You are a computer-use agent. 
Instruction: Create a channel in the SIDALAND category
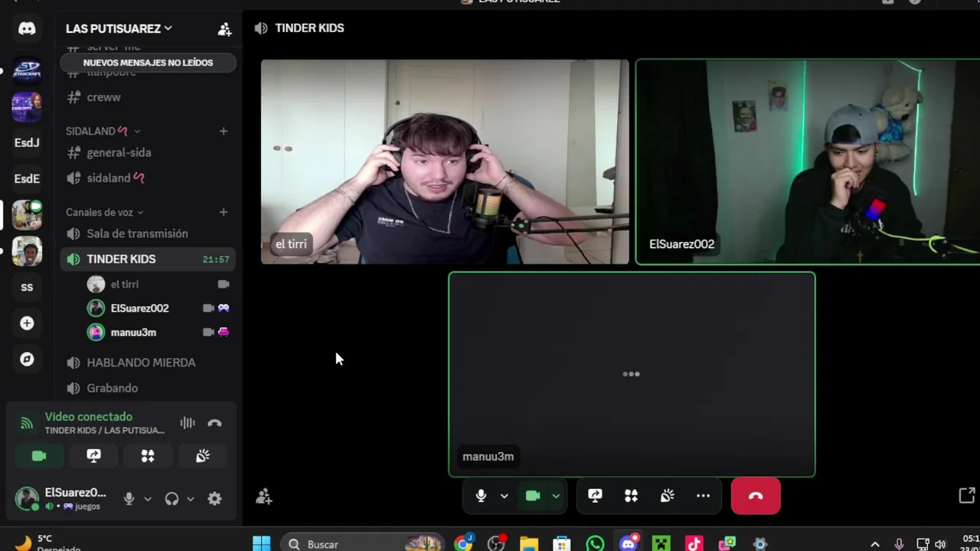pos(224,131)
